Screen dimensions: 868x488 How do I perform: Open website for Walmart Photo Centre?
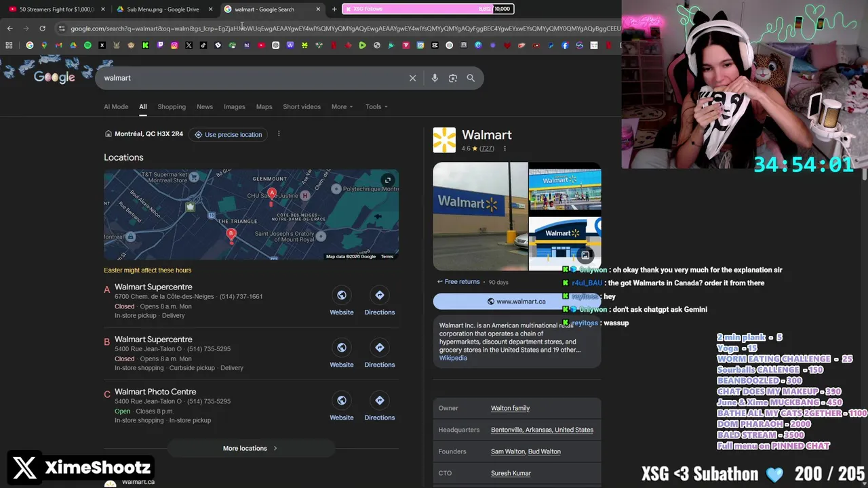click(x=341, y=407)
